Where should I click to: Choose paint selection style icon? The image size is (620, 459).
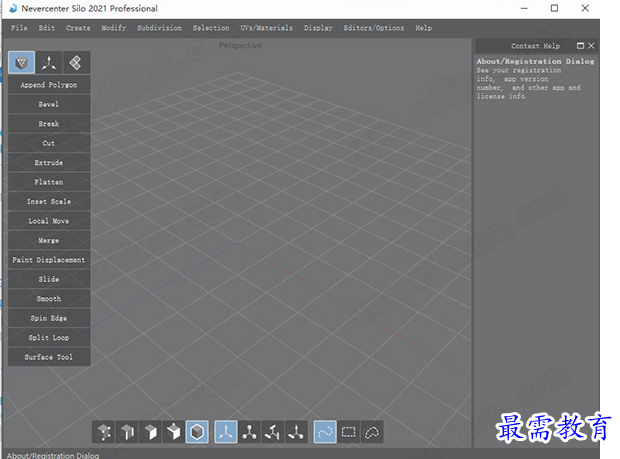325,432
